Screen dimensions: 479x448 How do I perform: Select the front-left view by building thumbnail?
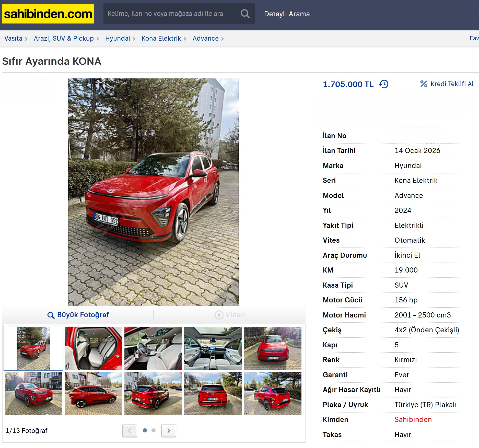(x=33, y=394)
